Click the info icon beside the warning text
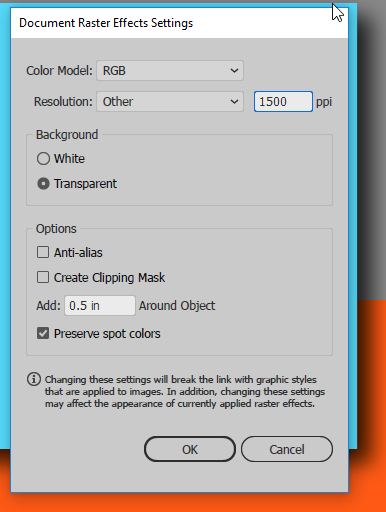The width and height of the screenshot is (386, 512). click(34, 379)
